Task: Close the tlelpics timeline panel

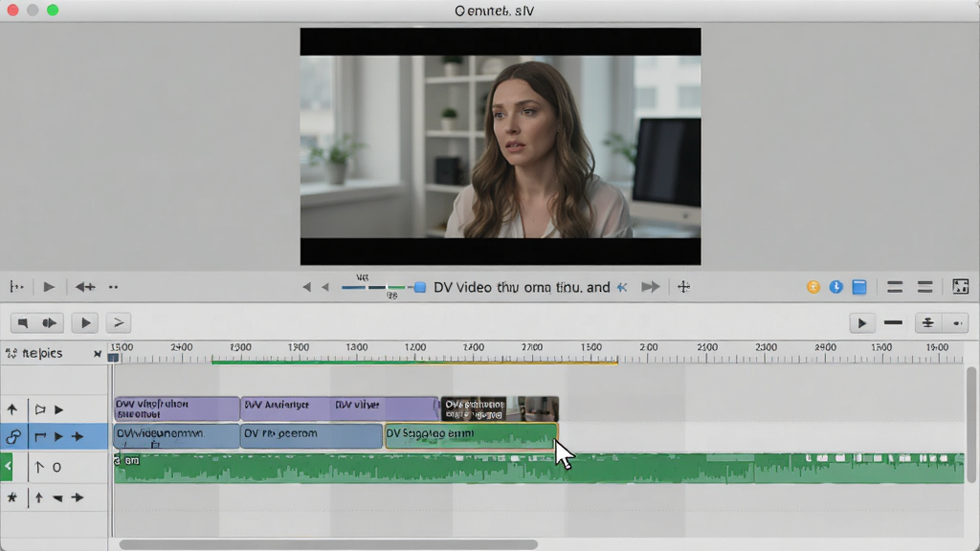Action: pos(98,354)
